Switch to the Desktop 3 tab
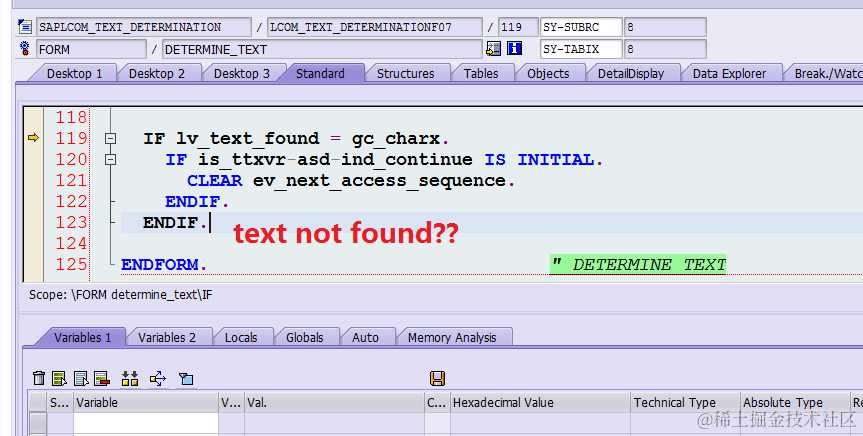 pos(242,74)
